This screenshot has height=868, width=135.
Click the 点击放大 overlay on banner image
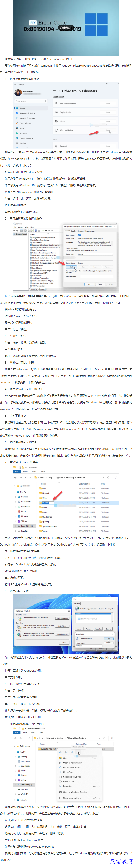click(x=66, y=28)
